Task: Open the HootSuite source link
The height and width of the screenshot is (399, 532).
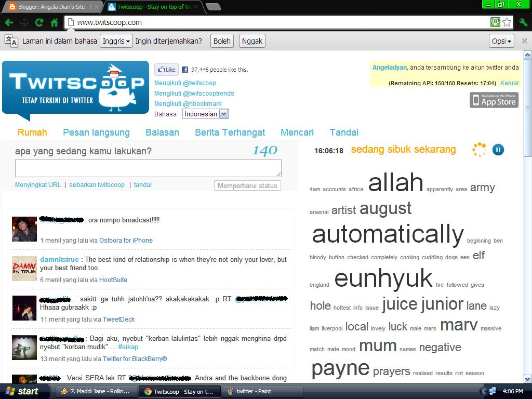Action: pos(113,280)
